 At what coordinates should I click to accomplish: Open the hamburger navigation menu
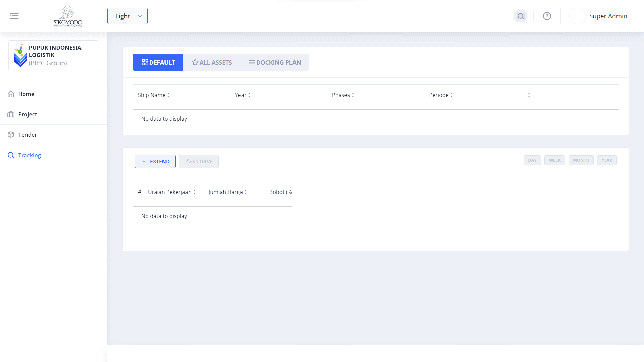pos(14,16)
